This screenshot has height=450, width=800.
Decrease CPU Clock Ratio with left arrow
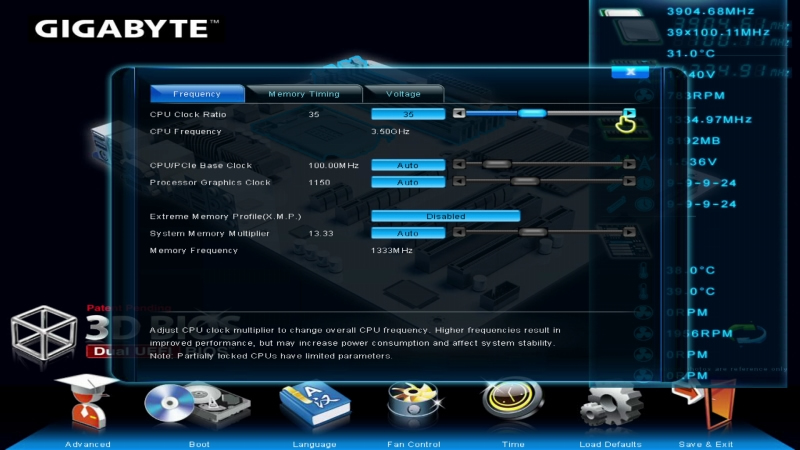(x=459, y=113)
